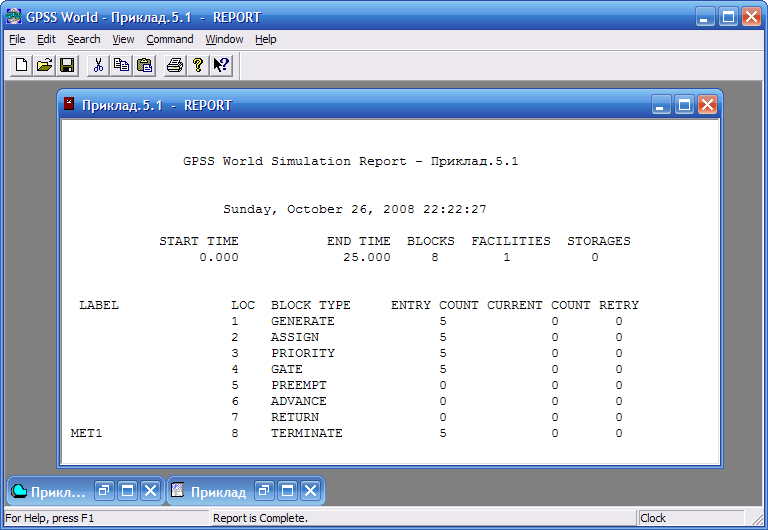Viewport: 768px width, 530px height.
Task: Click the 'Report is Complete.' status message
Action: click(x=260, y=518)
